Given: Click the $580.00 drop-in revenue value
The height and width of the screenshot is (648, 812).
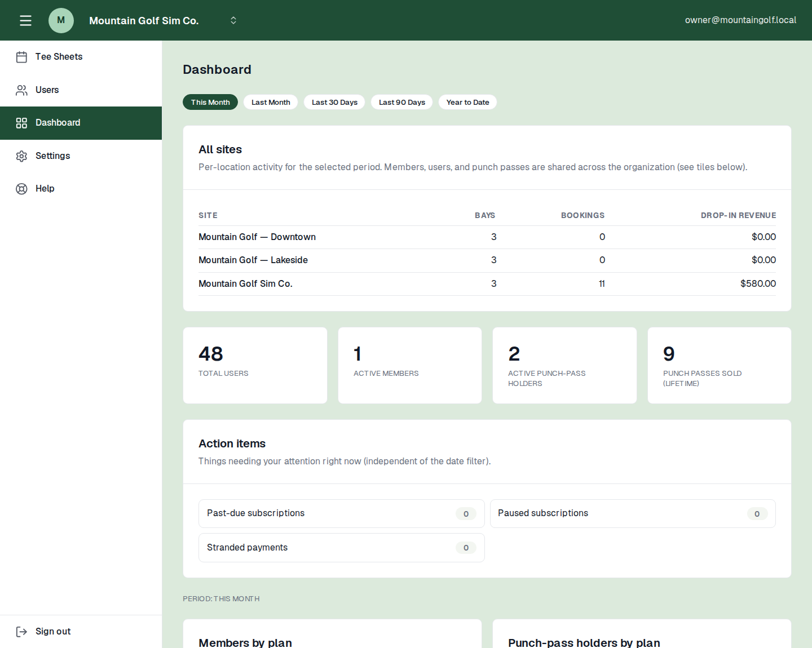Looking at the screenshot, I should tap(758, 284).
